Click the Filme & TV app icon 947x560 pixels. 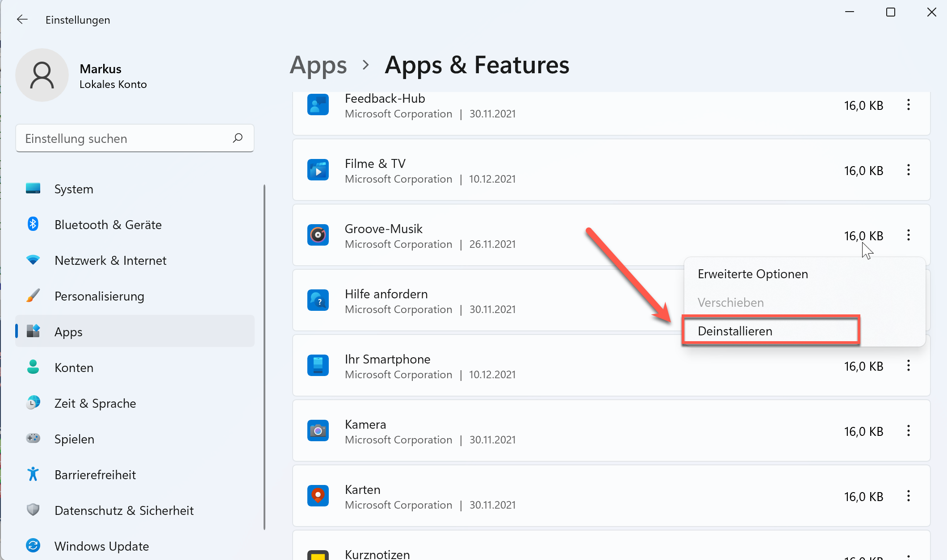(x=318, y=170)
